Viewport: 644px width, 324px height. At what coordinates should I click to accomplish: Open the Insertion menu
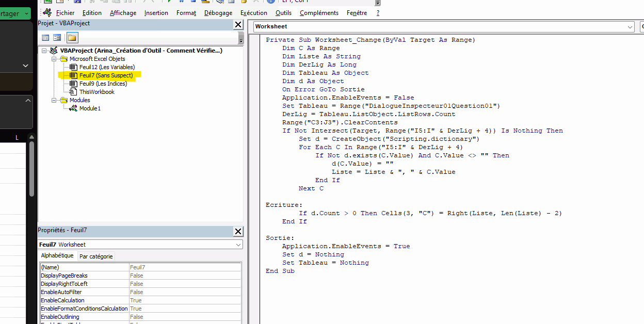156,12
